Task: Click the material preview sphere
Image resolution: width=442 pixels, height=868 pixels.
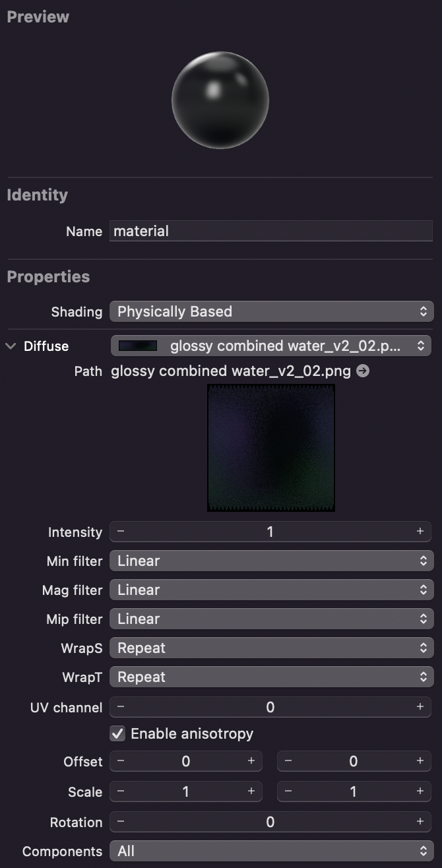Action: pos(220,100)
